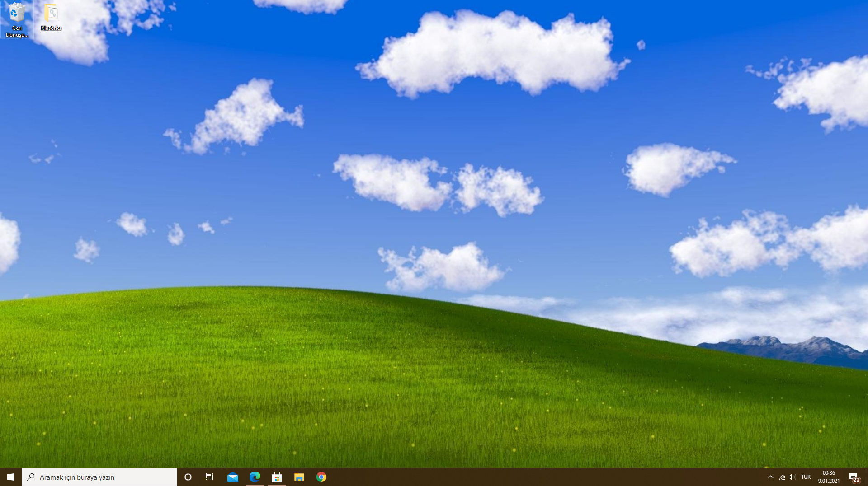Viewport: 868px width, 486px height.
Task: Open the Windows Start menu
Action: point(11,477)
